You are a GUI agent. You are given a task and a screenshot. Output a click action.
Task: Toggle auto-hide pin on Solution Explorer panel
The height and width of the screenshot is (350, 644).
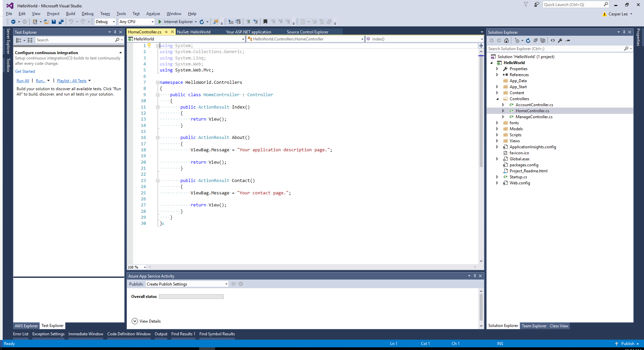624,32
